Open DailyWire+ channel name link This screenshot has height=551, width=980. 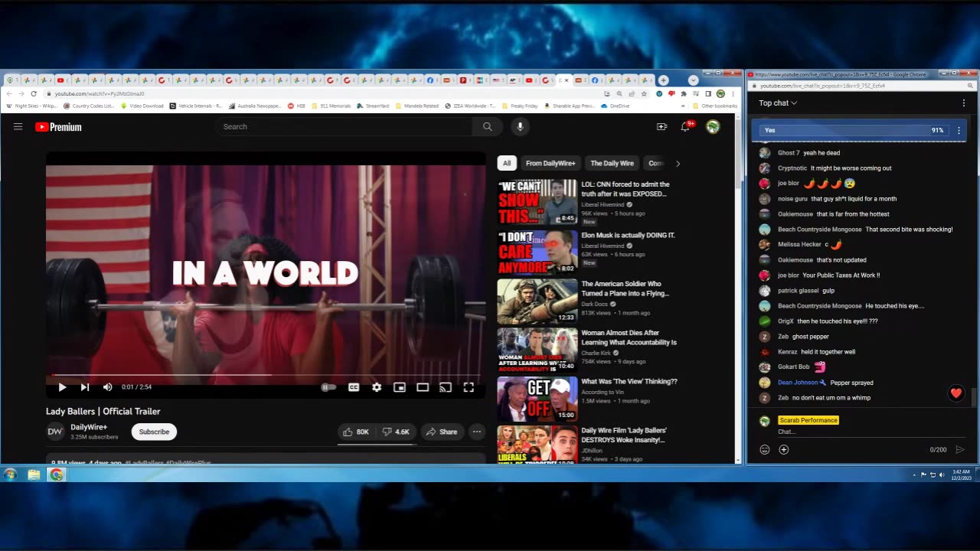pos(89,427)
